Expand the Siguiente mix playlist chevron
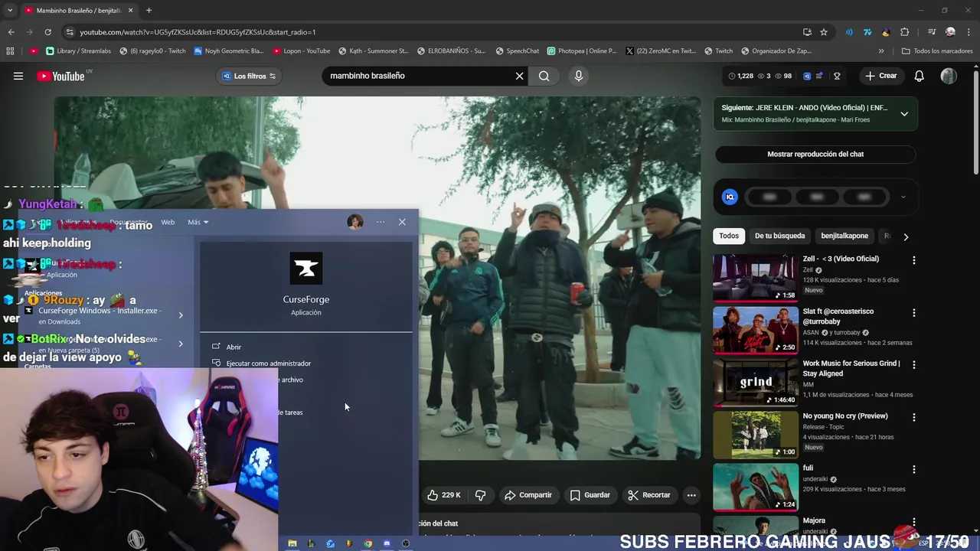Screen dimensions: 980x551 coord(904,114)
